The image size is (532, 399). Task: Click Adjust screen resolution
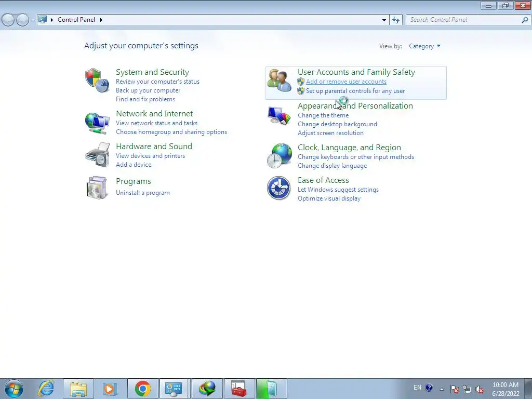coord(330,133)
